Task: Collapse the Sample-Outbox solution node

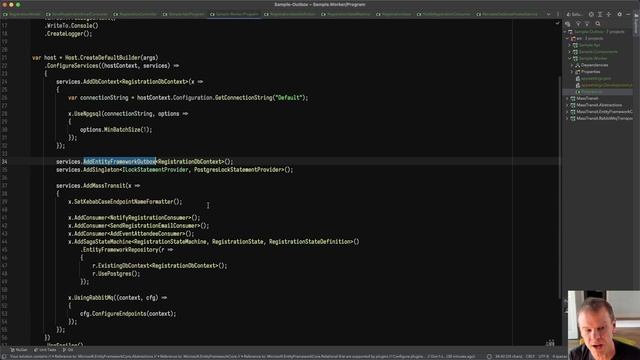Action: tap(565, 31)
